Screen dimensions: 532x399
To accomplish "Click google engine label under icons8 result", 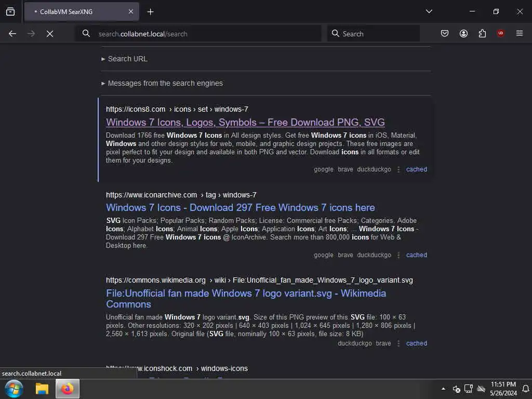I will click(x=323, y=169).
